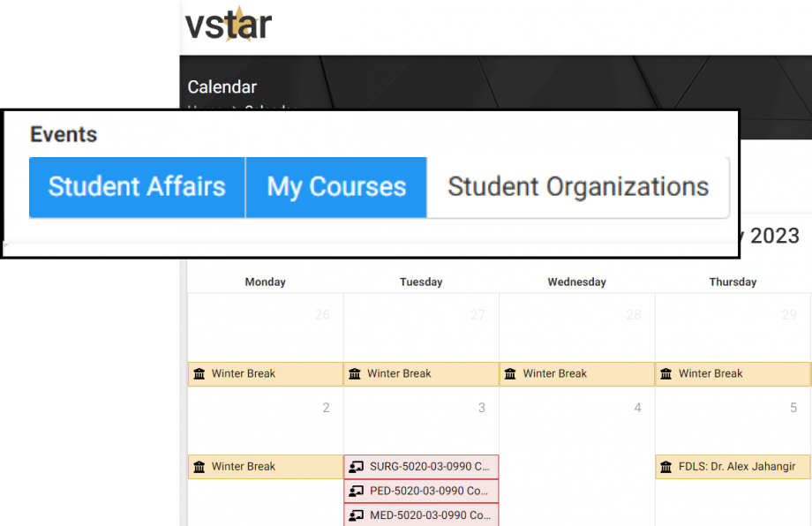Image resolution: width=812 pixels, height=526 pixels.
Task: Enable the Student Organizations events filter
Action: [578, 187]
